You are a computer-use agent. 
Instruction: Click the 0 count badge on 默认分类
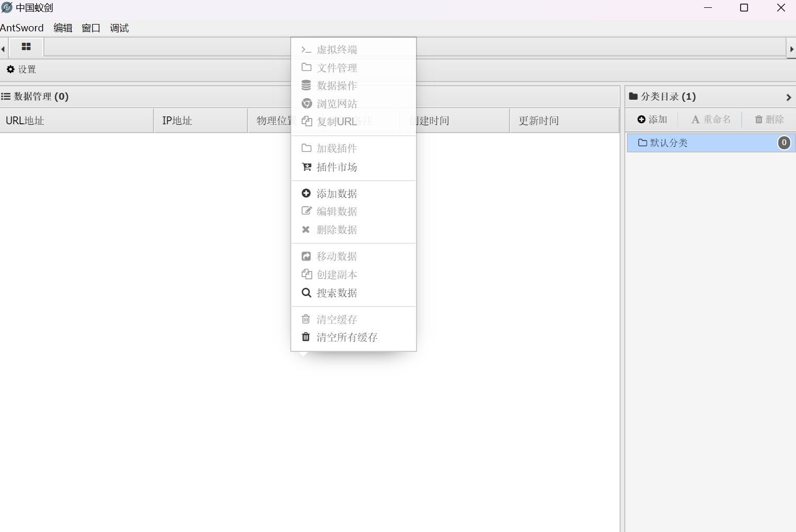click(x=784, y=143)
